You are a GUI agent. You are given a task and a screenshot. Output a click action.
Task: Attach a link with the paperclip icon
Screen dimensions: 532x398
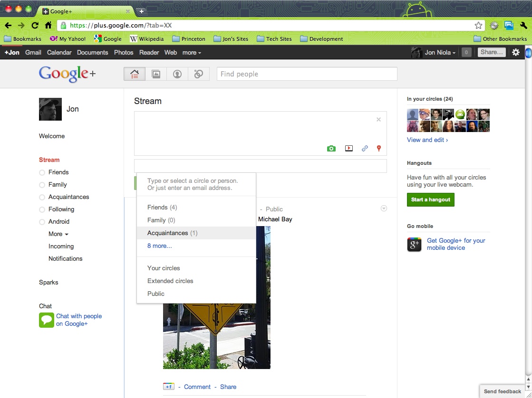pyautogui.click(x=365, y=149)
